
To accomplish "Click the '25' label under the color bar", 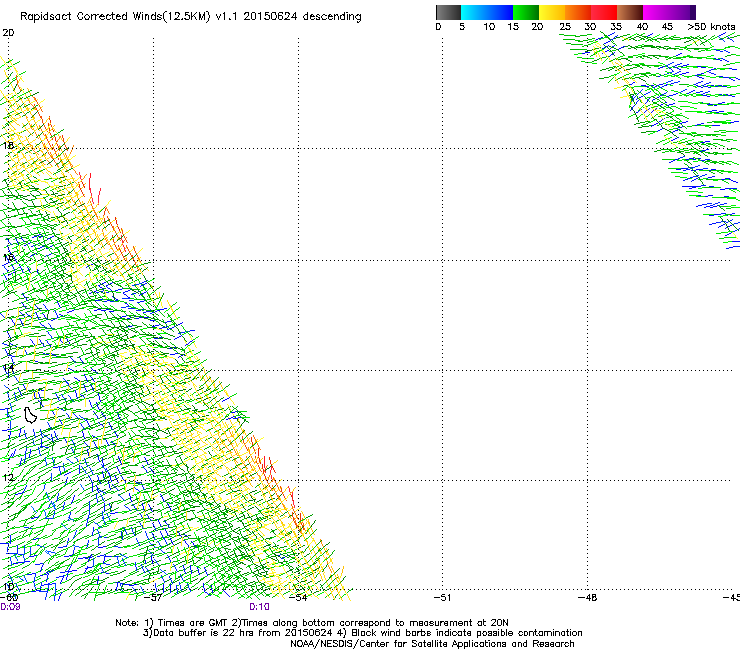I will (x=565, y=27).
